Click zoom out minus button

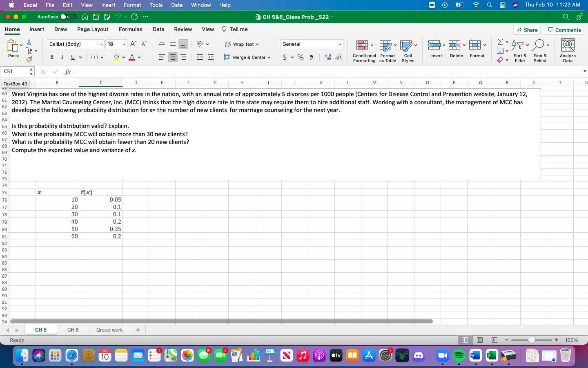tap(507, 340)
